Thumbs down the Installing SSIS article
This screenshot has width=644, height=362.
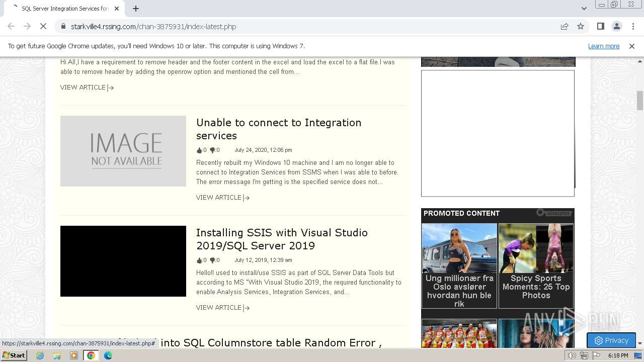click(x=212, y=260)
